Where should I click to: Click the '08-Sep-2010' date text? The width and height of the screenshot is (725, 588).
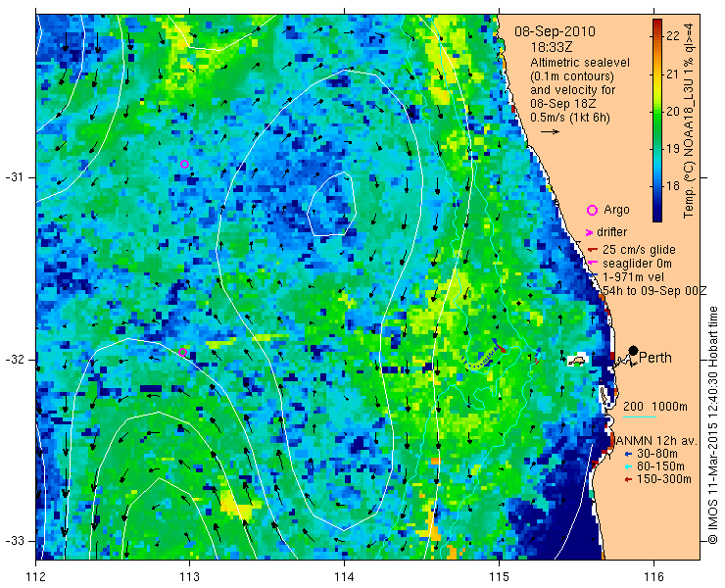coord(555,32)
